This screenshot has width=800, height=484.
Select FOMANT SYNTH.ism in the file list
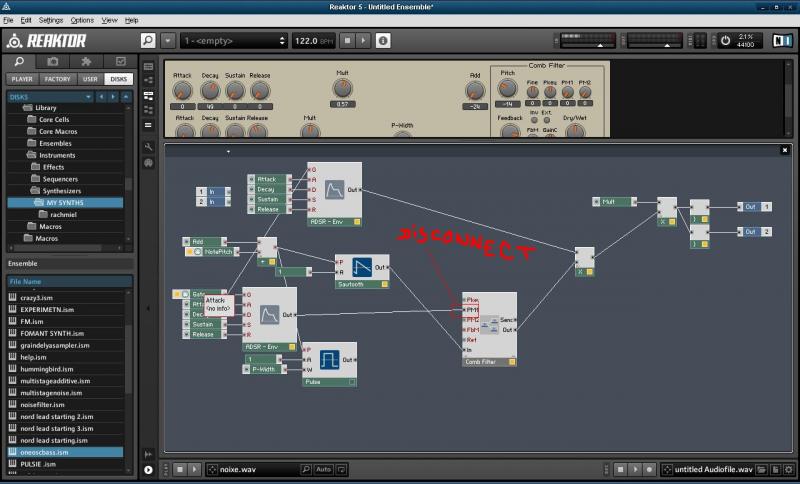tap(52, 334)
